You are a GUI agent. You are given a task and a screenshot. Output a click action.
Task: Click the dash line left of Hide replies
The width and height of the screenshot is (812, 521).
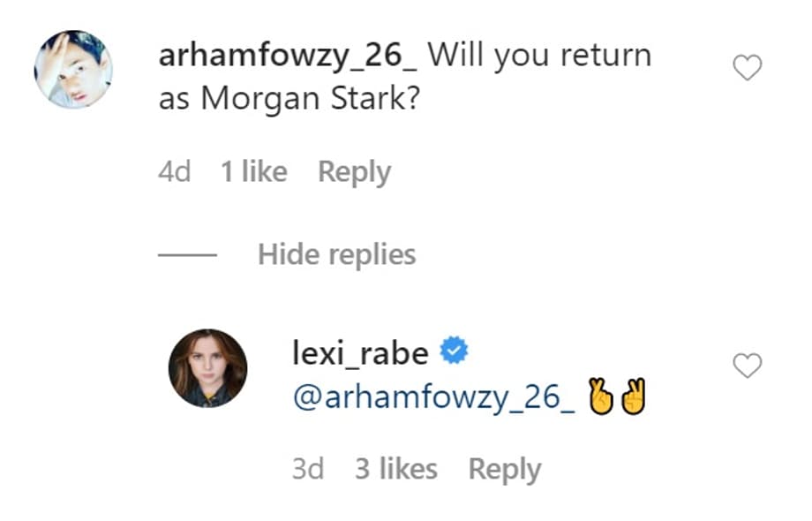(187, 255)
